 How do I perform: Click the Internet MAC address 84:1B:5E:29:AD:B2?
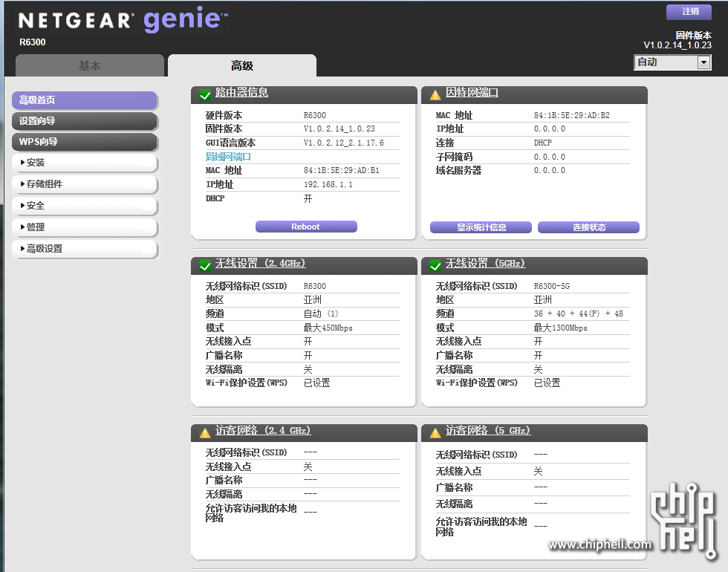[571, 115]
